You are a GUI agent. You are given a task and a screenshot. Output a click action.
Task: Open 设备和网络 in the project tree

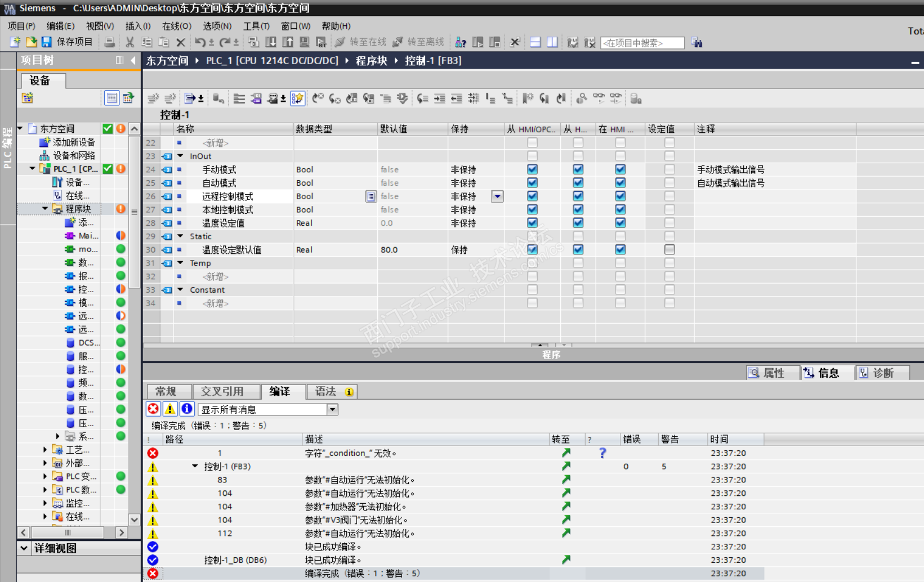pos(68,155)
